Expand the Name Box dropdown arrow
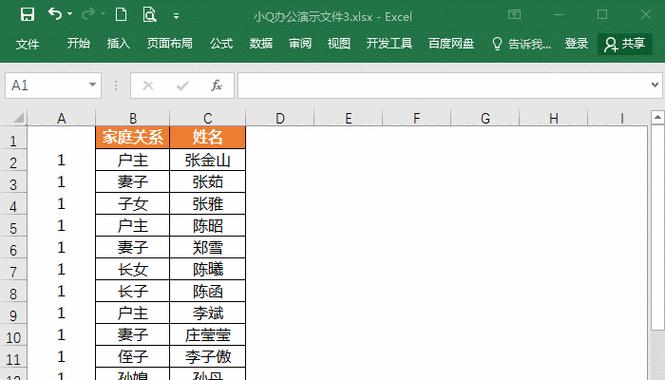Viewport: 665px width, 380px height. pos(93,85)
